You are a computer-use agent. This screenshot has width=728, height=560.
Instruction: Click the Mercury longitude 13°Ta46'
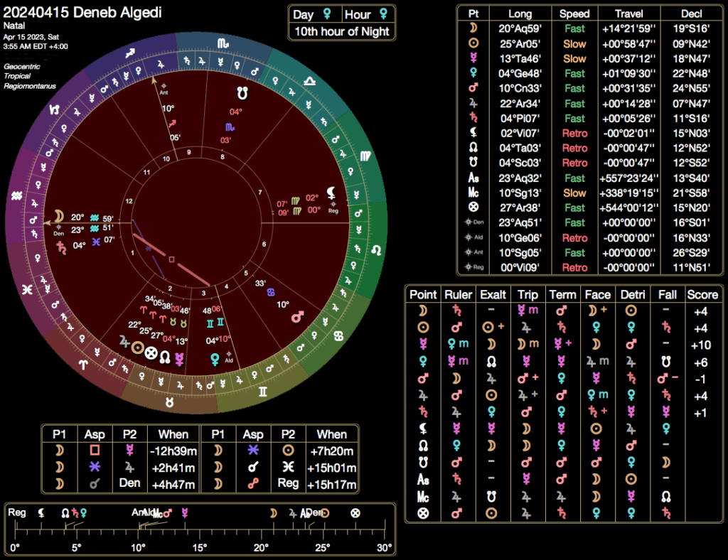[520, 58]
